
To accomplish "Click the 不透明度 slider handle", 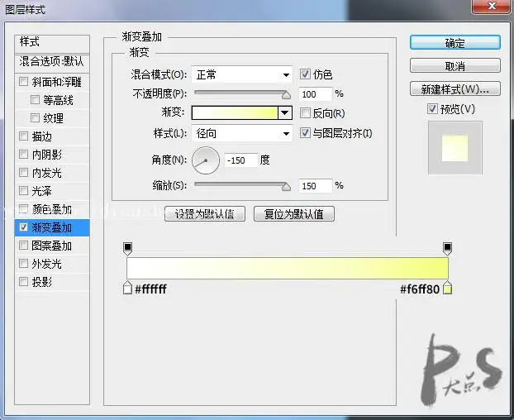I will click(x=286, y=95).
